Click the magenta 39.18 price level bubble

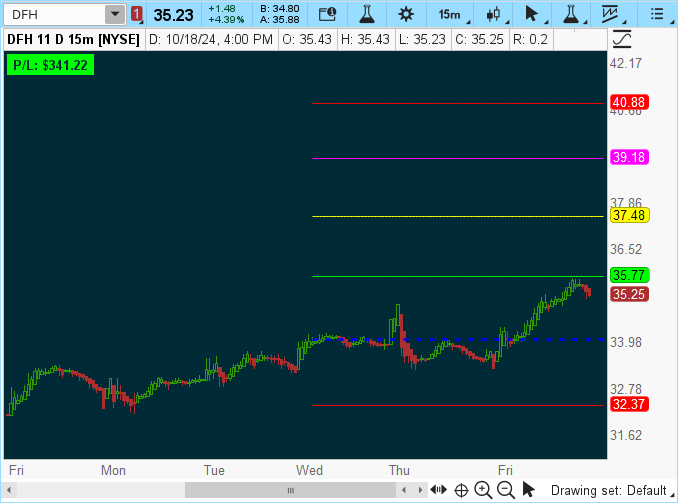tap(629, 157)
